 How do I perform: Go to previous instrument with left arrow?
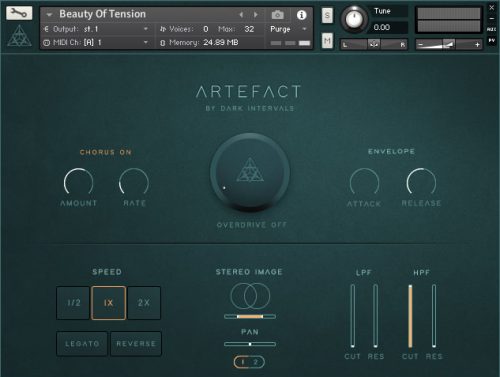tap(241, 15)
